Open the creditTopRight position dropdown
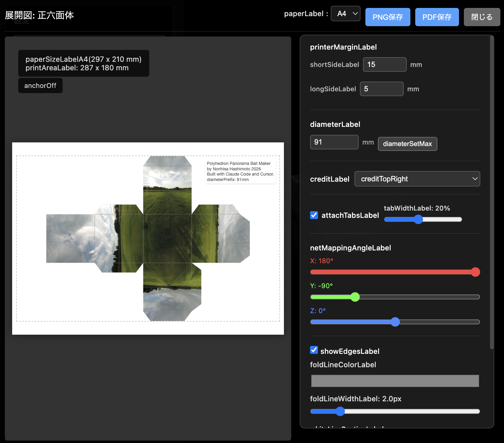 point(417,179)
